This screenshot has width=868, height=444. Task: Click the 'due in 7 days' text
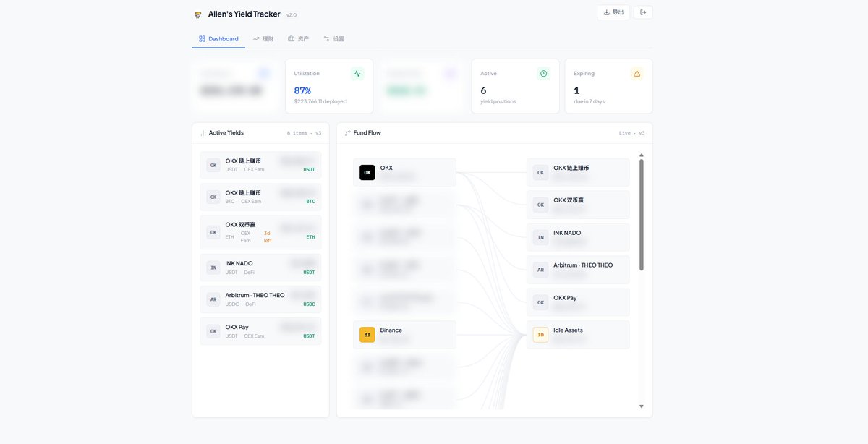click(590, 102)
